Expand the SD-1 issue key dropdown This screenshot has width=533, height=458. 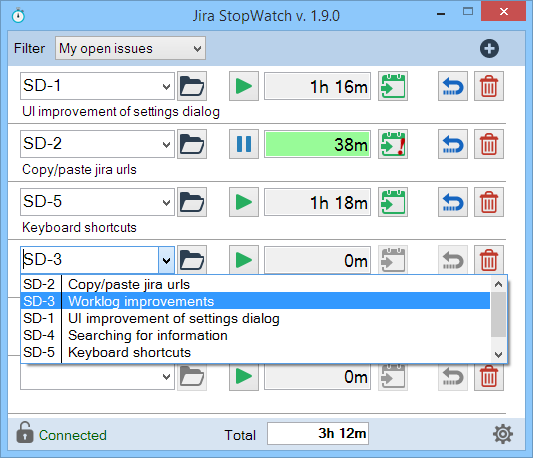(x=166, y=86)
